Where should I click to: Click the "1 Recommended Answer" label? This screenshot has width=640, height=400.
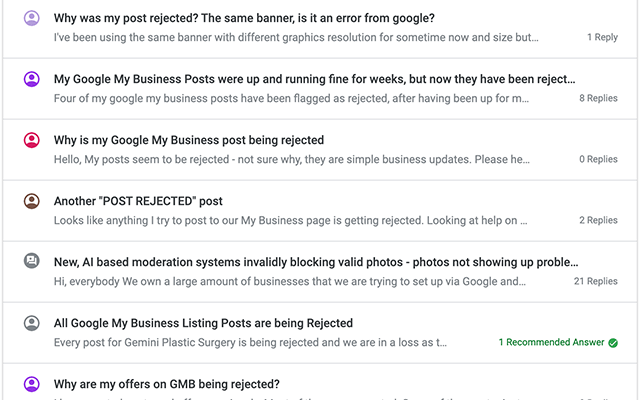pyautogui.click(x=551, y=342)
